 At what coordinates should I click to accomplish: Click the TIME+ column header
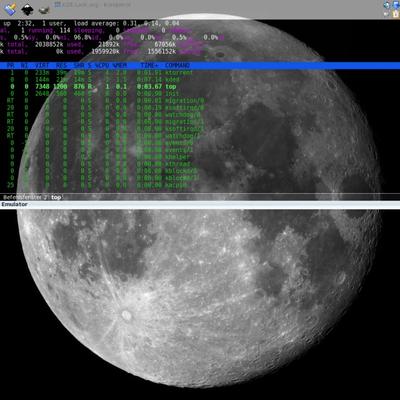click(149, 65)
